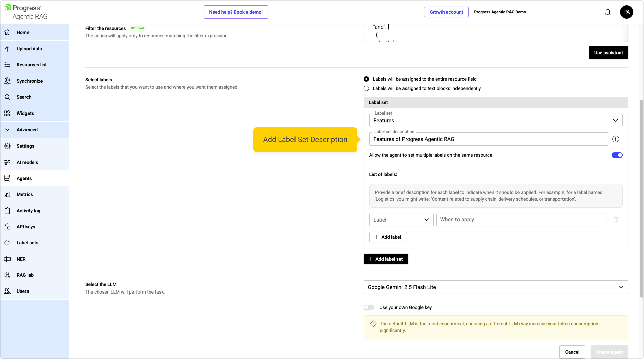Expand the Label selection dropdown
The height and width of the screenshot is (359, 644).
(401, 220)
